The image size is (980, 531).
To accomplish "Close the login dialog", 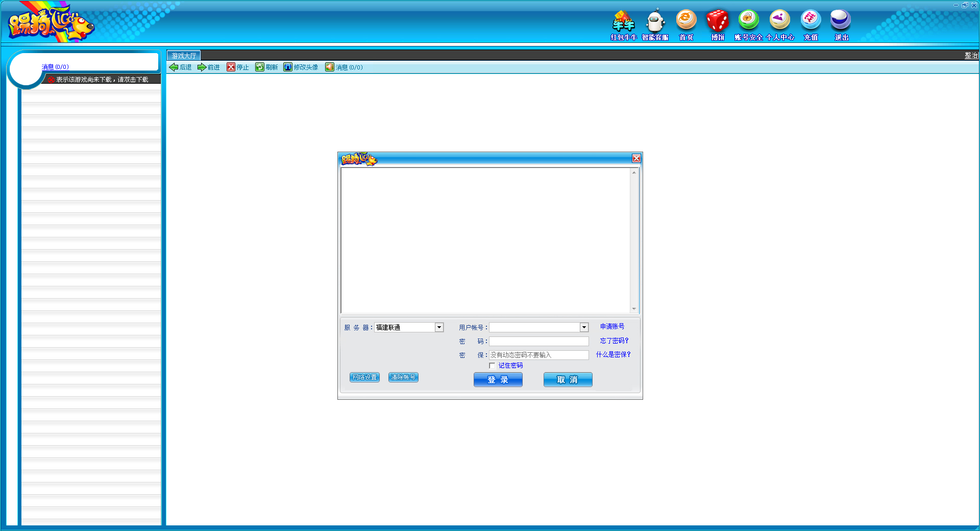I will tap(636, 159).
